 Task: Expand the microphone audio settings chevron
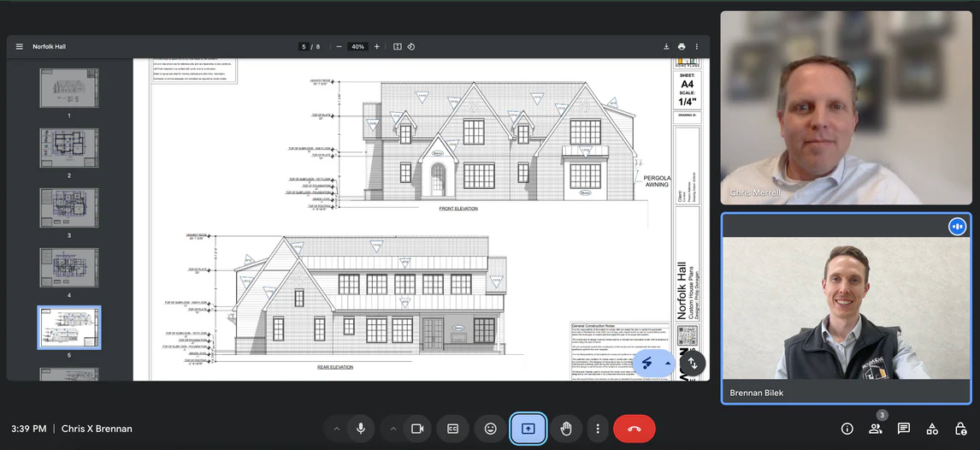coord(336,429)
